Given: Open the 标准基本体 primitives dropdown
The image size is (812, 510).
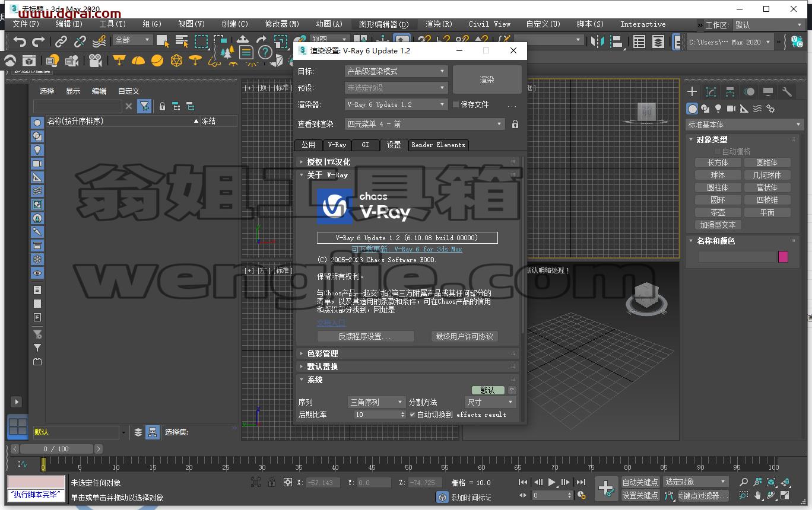Looking at the screenshot, I should click(744, 125).
